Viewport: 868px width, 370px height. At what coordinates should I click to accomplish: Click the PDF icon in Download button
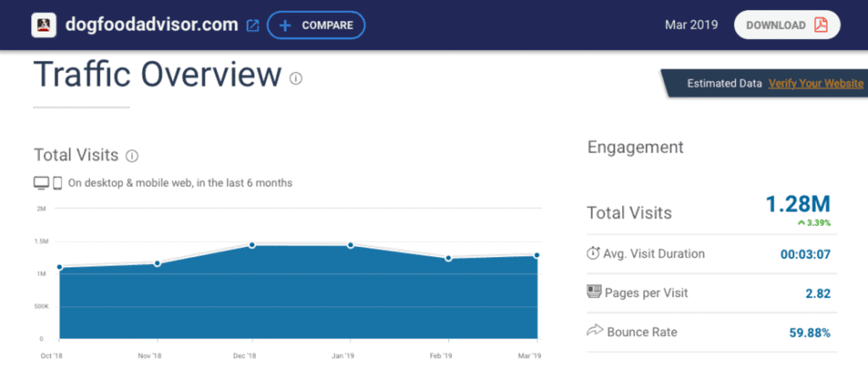(821, 25)
